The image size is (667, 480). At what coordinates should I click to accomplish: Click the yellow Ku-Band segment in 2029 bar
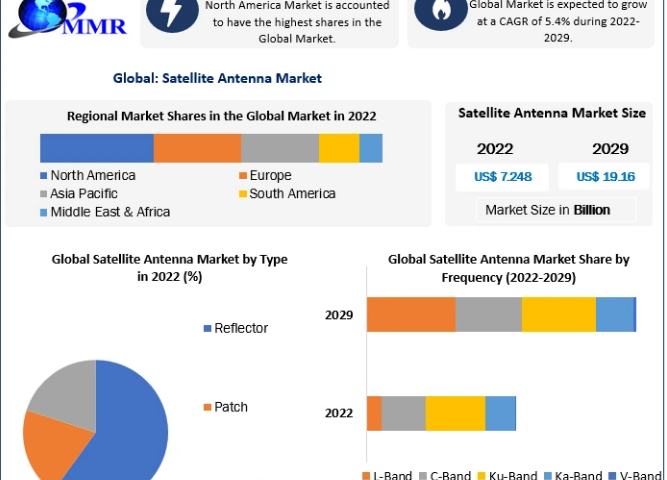pos(559,314)
